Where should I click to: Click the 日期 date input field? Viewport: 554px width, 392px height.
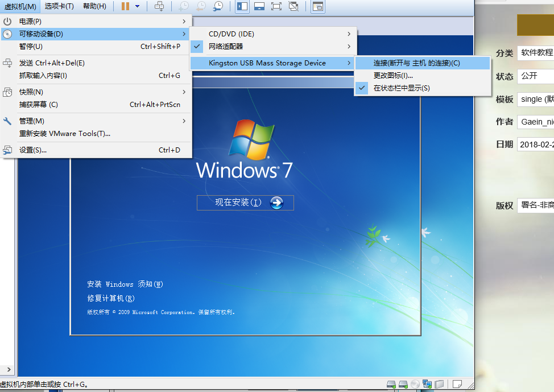[535, 145]
